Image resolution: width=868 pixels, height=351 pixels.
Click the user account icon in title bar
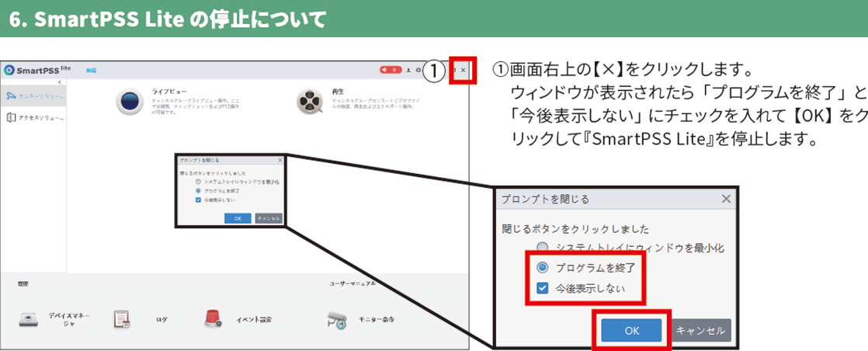click(408, 71)
